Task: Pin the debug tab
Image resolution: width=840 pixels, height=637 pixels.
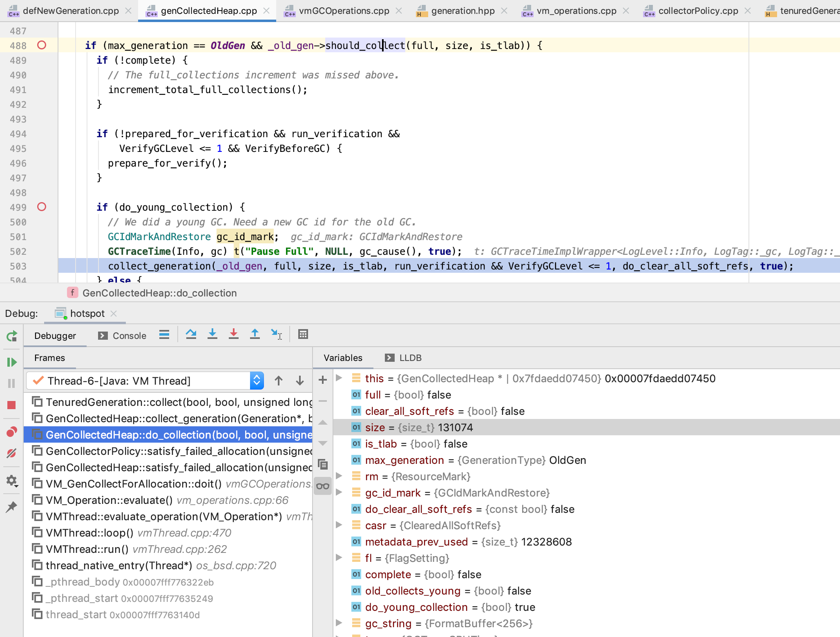Action: click(x=11, y=507)
